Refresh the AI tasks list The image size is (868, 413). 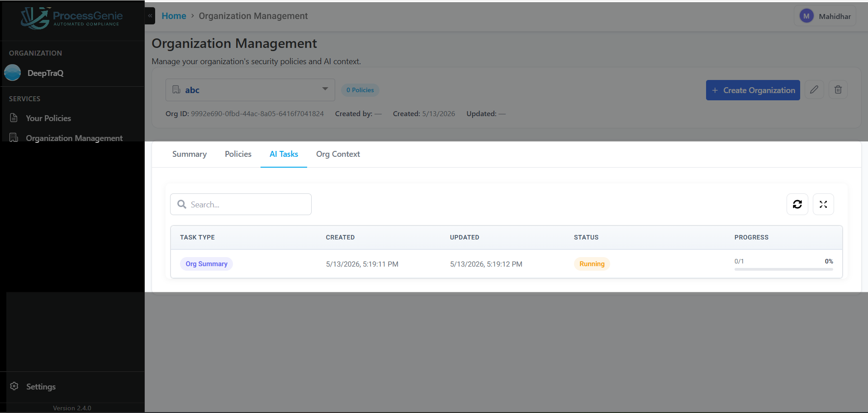tap(797, 204)
